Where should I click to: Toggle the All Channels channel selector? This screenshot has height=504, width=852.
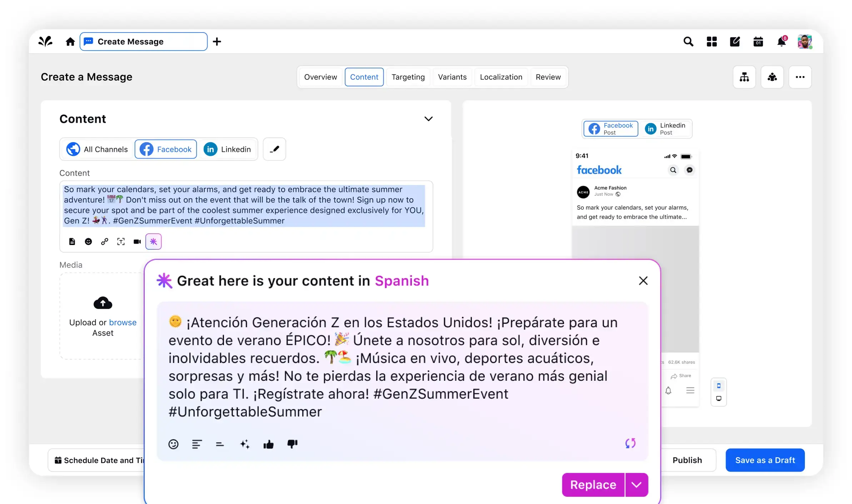(97, 149)
